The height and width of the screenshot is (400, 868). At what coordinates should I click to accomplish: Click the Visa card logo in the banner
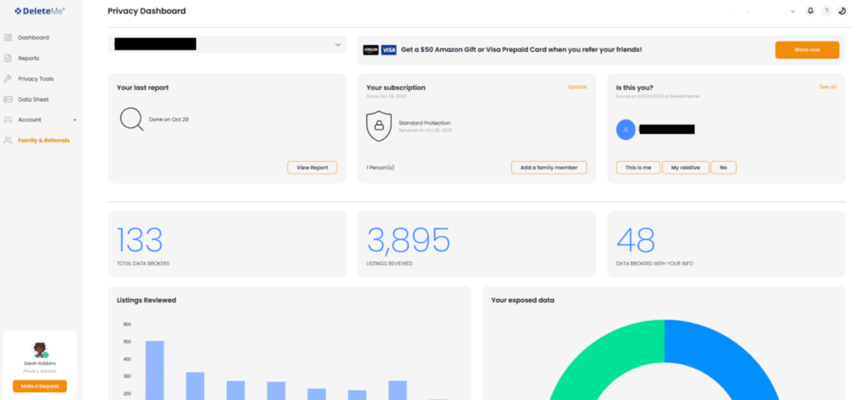point(388,50)
